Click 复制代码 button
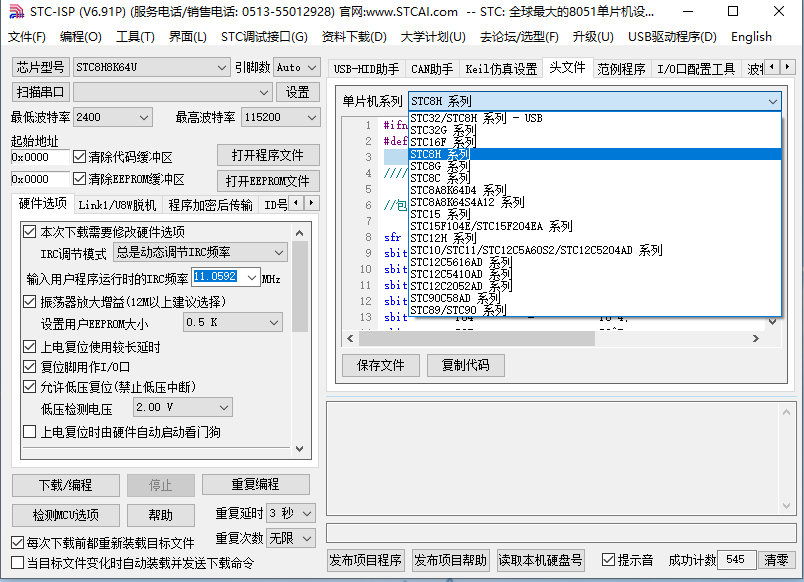Viewport: 804px width, 582px height. [466, 365]
